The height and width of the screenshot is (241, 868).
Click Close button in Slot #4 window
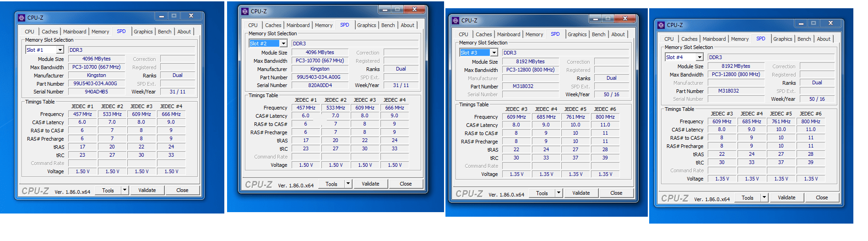(822, 197)
